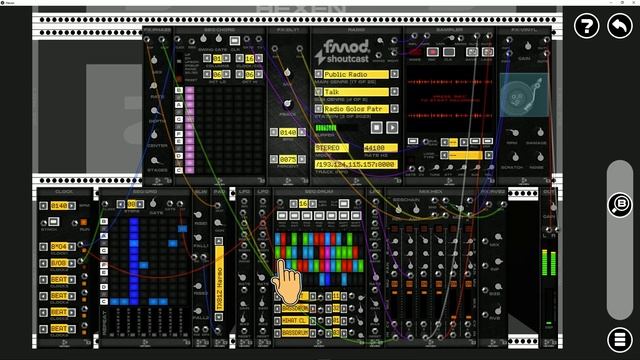The width and height of the screenshot is (640, 360).
Task: Click the FX:DLY MIX knob
Action: [x=287, y=73]
